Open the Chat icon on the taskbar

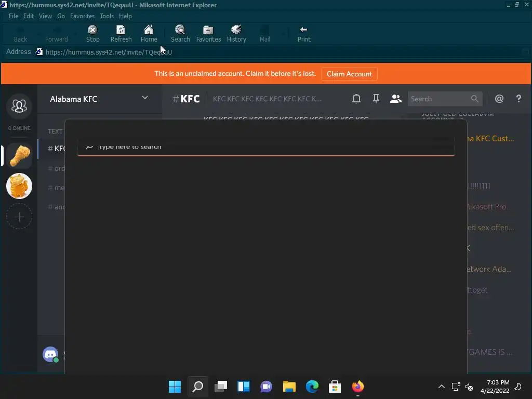(x=267, y=387)
